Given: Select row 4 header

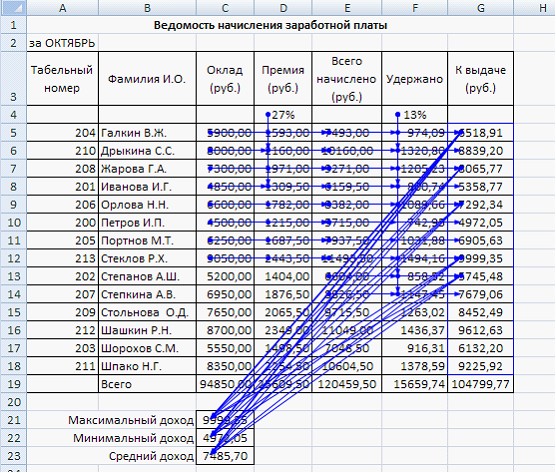Looking at the screenshot, I should click(13, 115).
